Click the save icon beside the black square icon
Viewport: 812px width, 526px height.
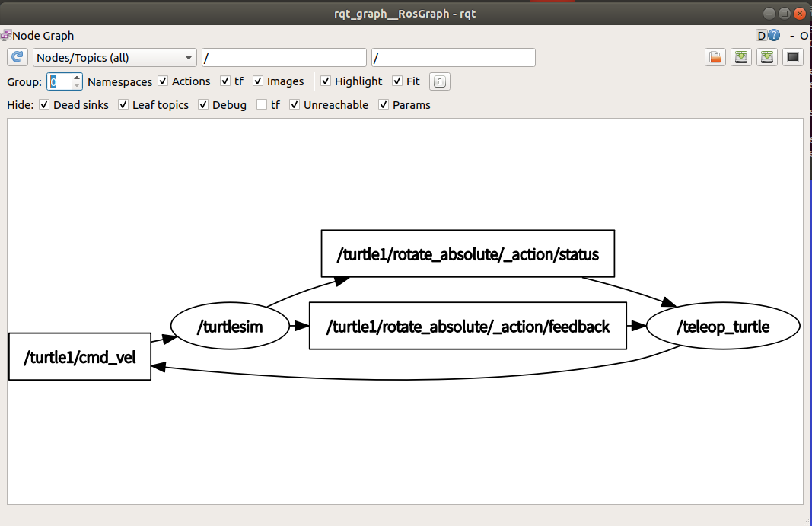click(767, 57)
